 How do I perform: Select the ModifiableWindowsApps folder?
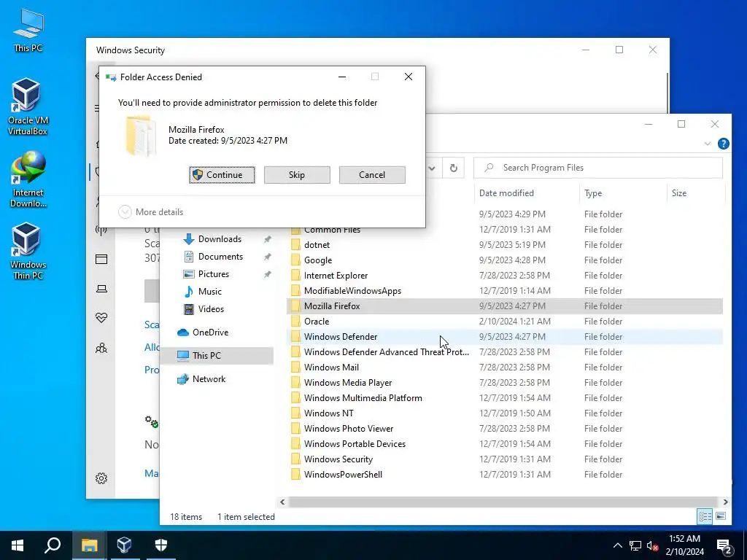click(x=505, y=290)
